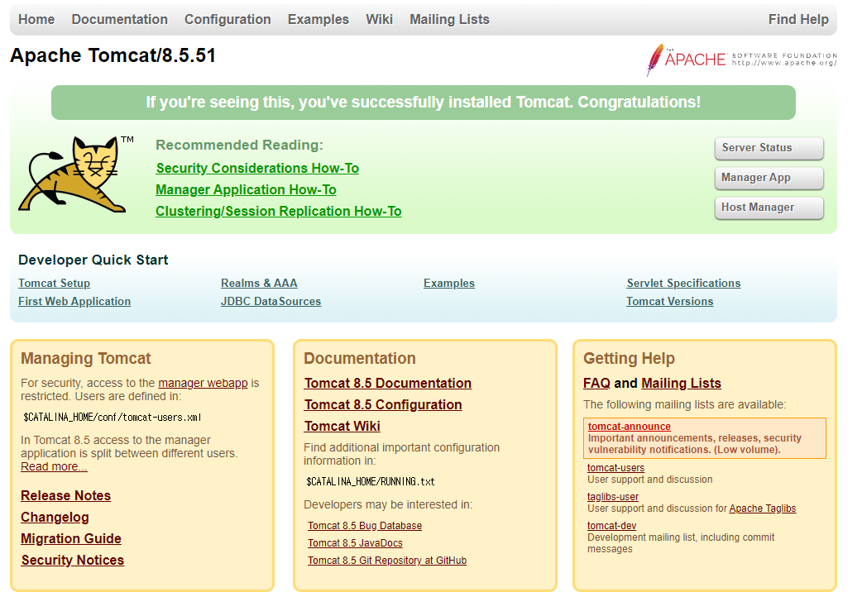Image resolution: width=862 pixels, height=616 pixels.
Task: Open Mailing Lists link in Getting Help
Action: click(681, 383)
